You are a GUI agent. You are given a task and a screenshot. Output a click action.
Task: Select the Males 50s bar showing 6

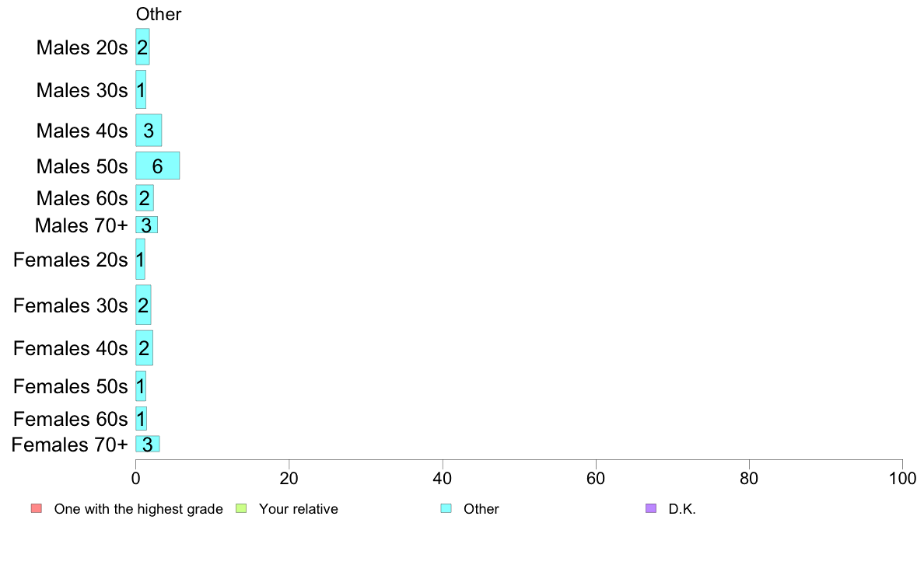[x=157, y=166]
